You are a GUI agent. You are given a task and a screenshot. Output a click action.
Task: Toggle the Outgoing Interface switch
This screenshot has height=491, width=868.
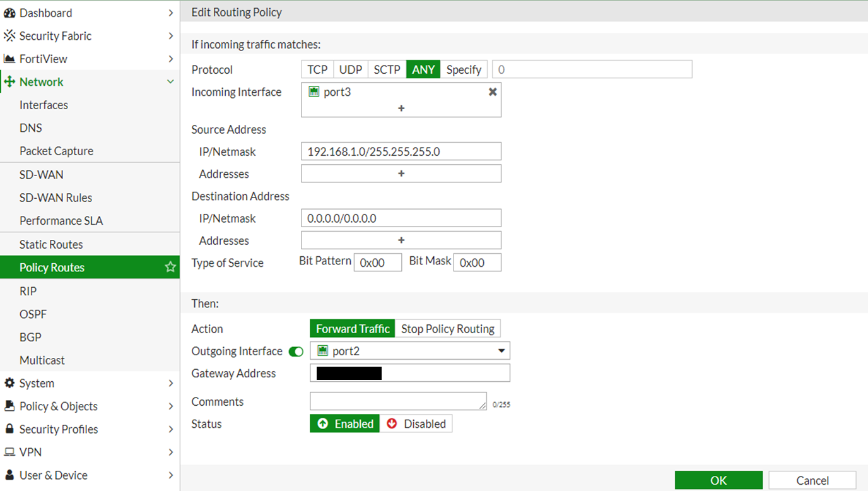pyautogui.click(x=296, y=352)
